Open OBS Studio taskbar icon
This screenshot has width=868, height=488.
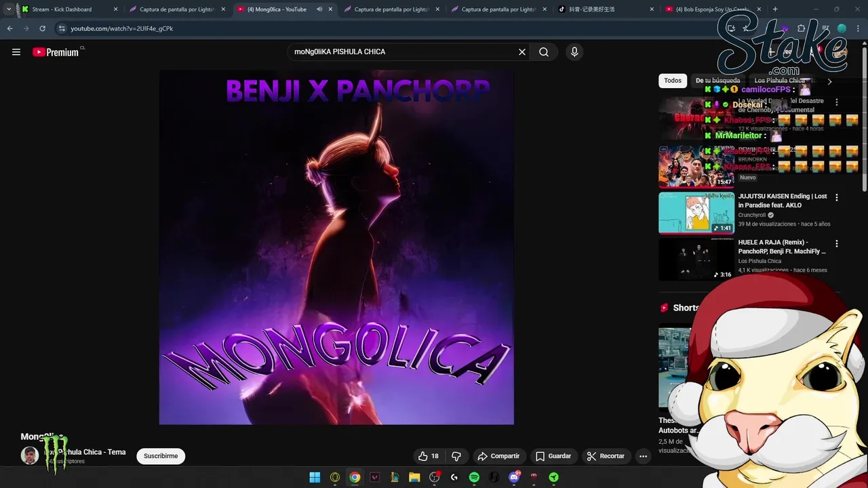(435, 477)
